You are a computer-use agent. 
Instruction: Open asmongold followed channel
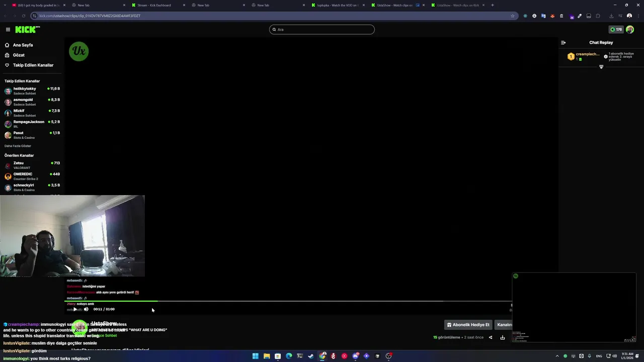(x=32, y=102)
